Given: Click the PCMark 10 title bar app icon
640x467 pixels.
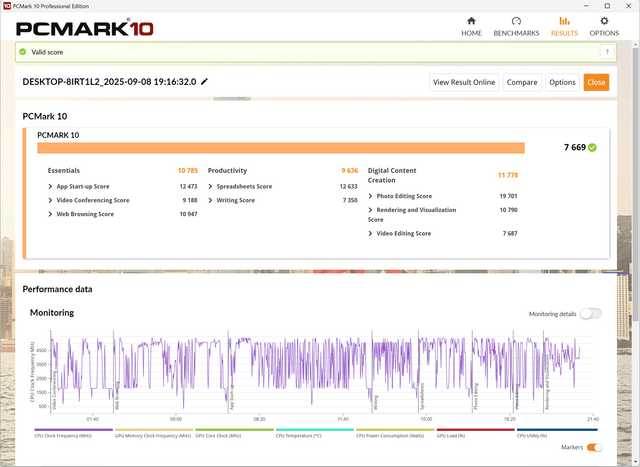Looking at the screenshot, I should click(7, 6).
